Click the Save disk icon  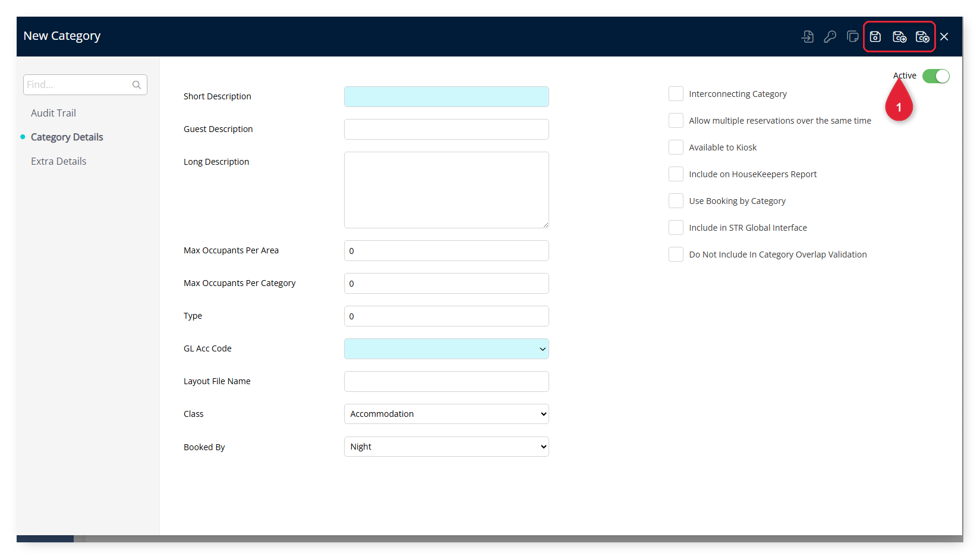[875, 37]
